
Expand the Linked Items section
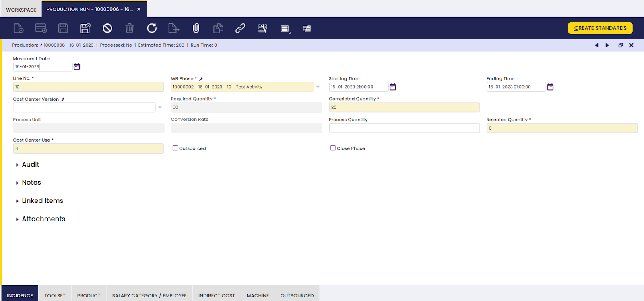(x=42, y=201)
